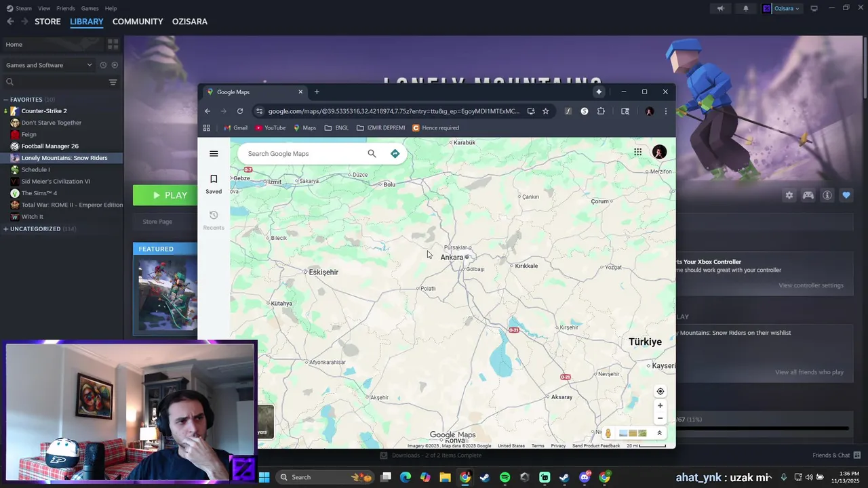This screenshot has width=868, height=488.
Task: Open Windows Start menu
Action: point(264,477)
